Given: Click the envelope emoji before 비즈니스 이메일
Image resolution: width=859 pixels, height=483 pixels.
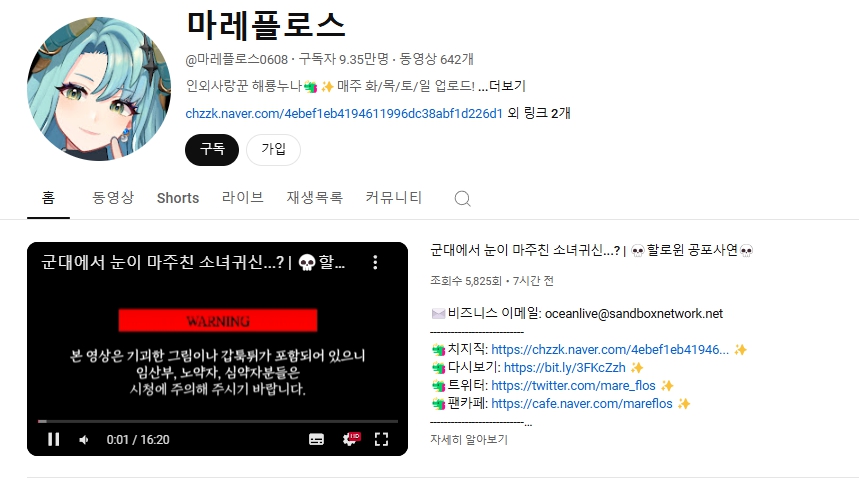Looking at the screenshot, I should (438, 314).
